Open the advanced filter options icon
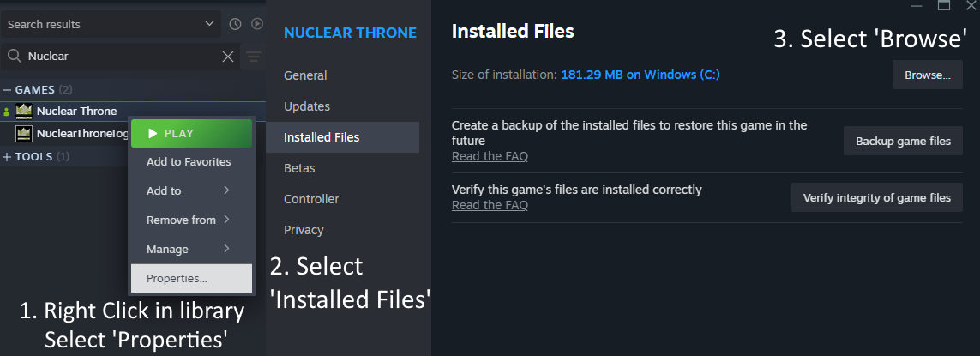Viewport: 980px width, 356px height. coord(254,57)
